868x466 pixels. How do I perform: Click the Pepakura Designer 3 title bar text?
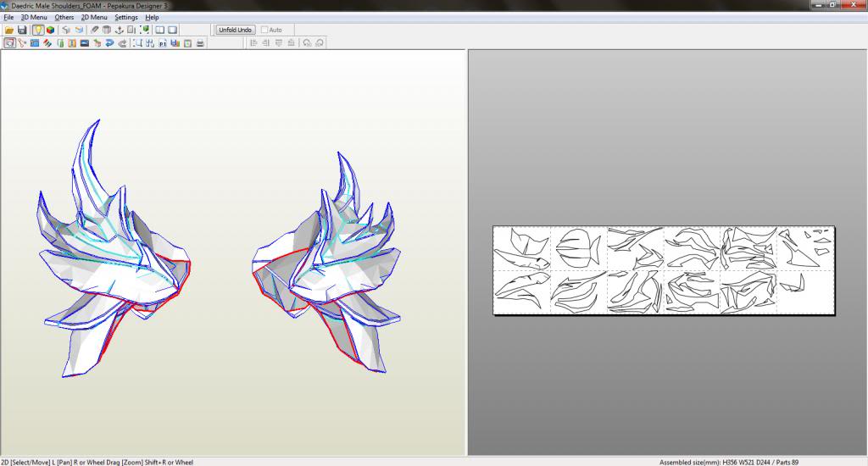[x=136, y=6]
